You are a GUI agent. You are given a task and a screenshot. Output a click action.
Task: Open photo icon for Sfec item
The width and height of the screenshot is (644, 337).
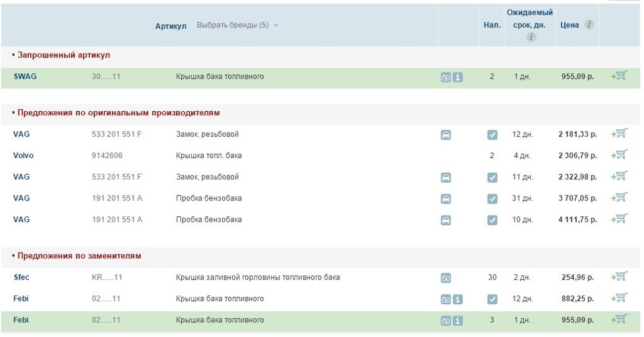coord(445,277)
